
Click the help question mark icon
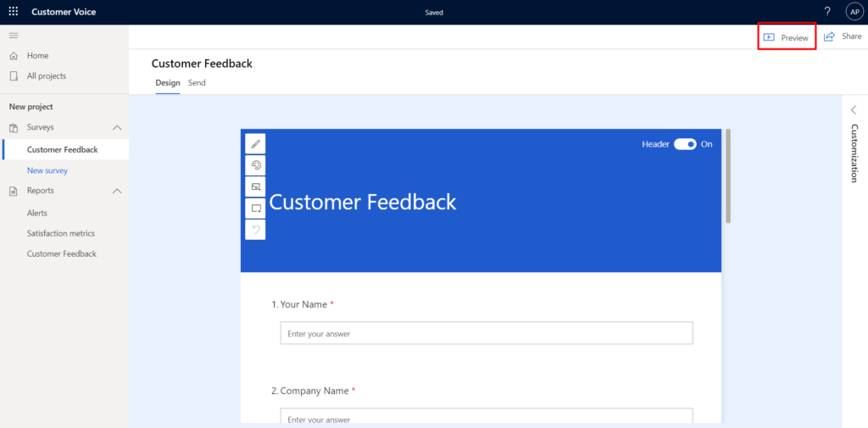coord(827,12)
